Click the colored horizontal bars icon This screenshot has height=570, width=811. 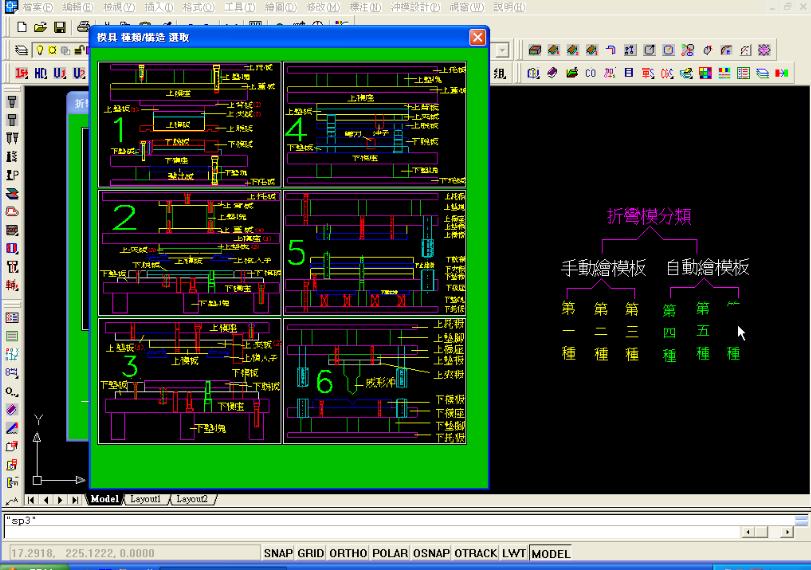(724, 73)
